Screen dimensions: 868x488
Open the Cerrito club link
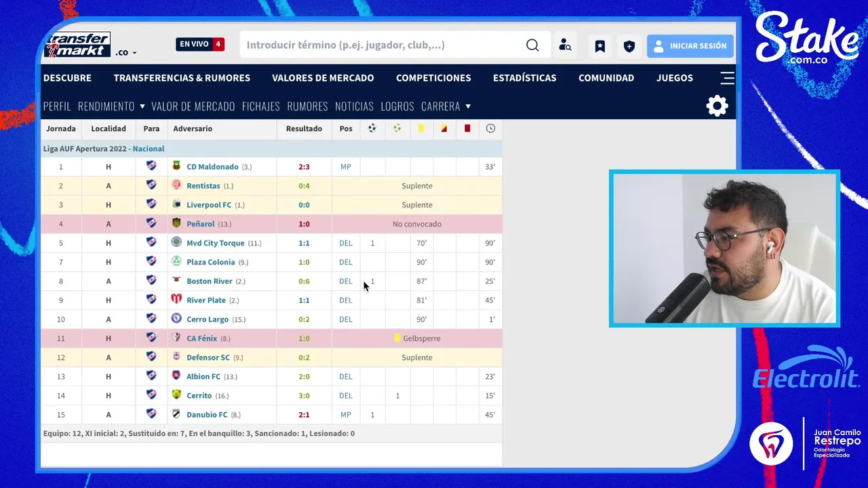[x=199, y=395]
